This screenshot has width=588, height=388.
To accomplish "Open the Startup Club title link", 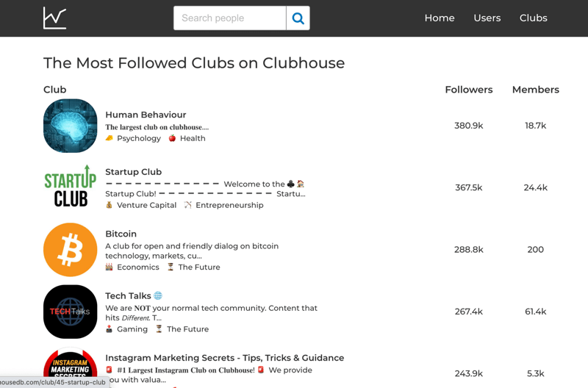I will click(133, 172).
